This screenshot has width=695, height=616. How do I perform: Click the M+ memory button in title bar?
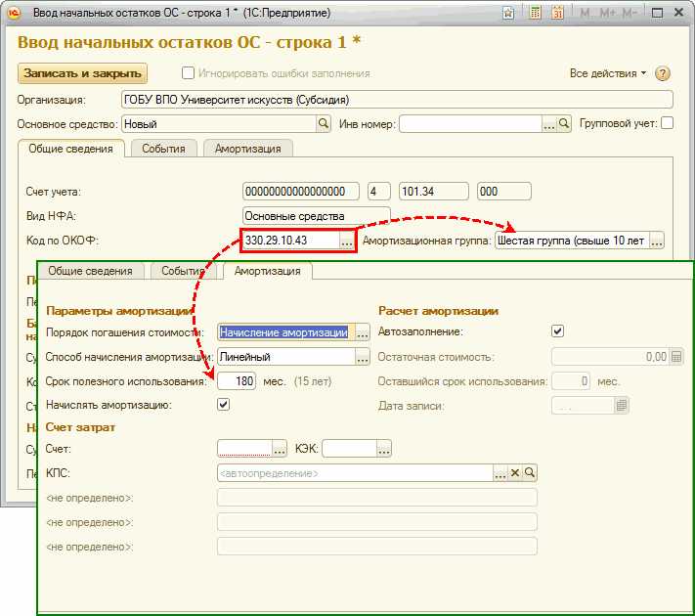click(608, 13)
